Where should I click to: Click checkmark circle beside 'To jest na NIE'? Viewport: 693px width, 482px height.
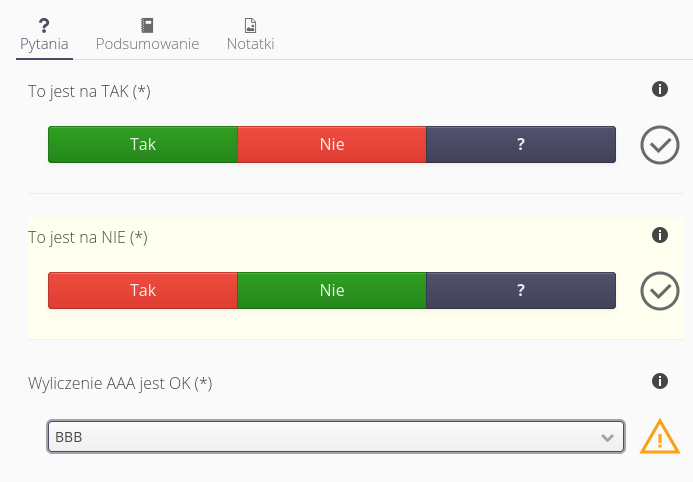coord(660,291)
